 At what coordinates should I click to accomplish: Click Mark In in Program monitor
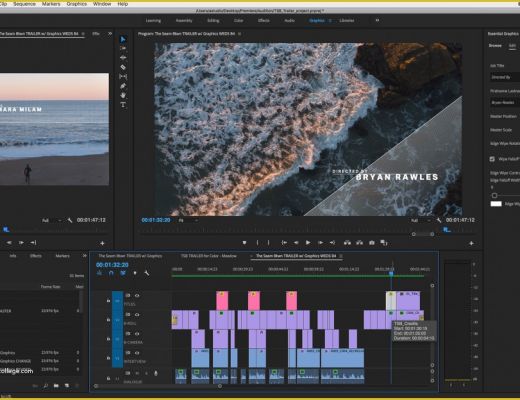click(x=257, y=243)
